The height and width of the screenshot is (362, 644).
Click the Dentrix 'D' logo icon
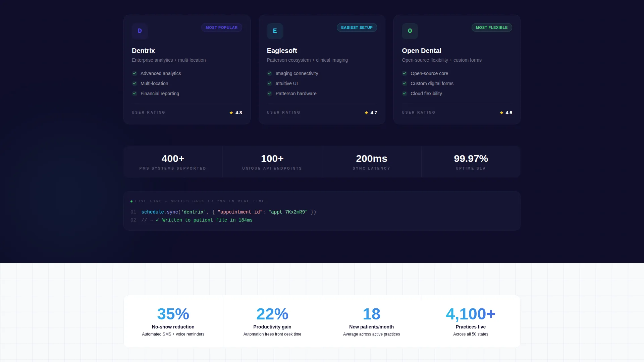coord(140,31)
